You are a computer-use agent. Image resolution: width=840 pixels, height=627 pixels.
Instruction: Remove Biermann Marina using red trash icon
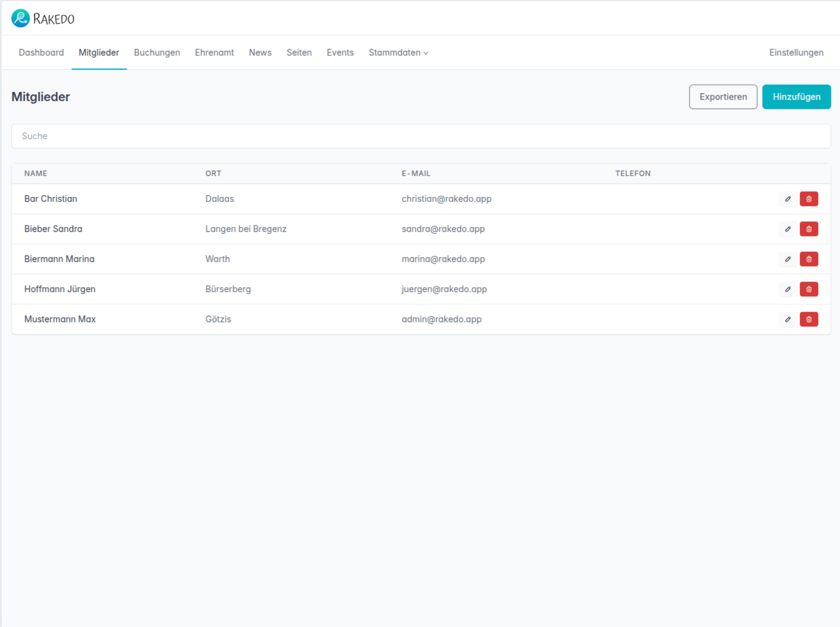click(809, 259)
